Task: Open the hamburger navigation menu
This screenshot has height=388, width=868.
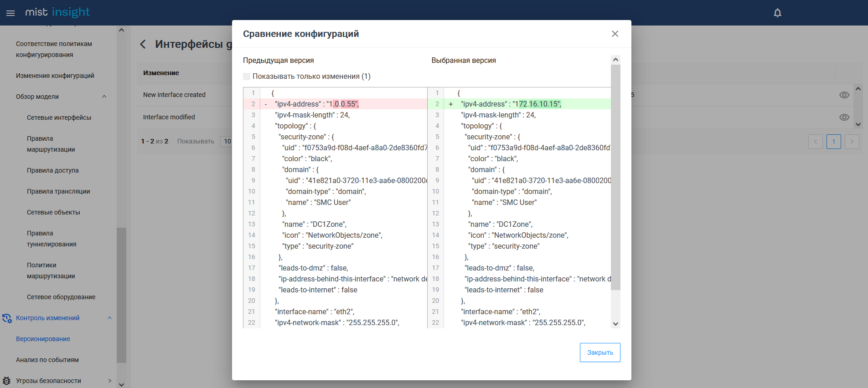Action: point(10,13)
